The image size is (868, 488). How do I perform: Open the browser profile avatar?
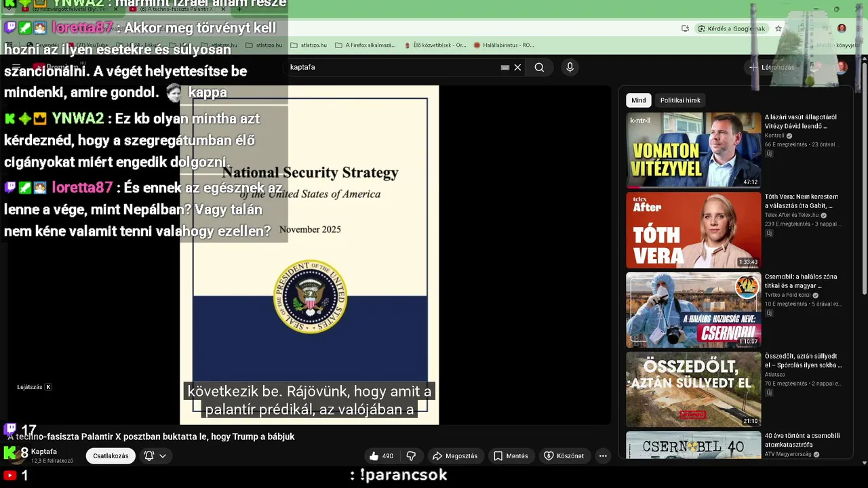842,28
